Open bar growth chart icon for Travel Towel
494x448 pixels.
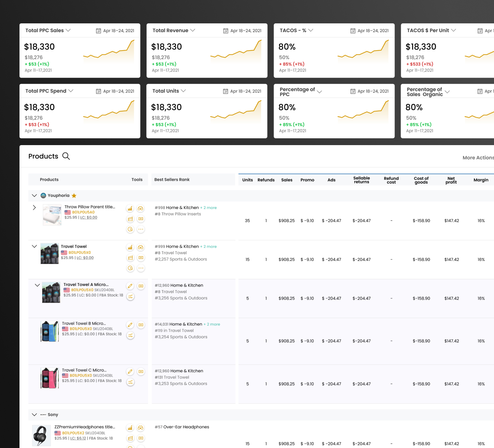130,247
